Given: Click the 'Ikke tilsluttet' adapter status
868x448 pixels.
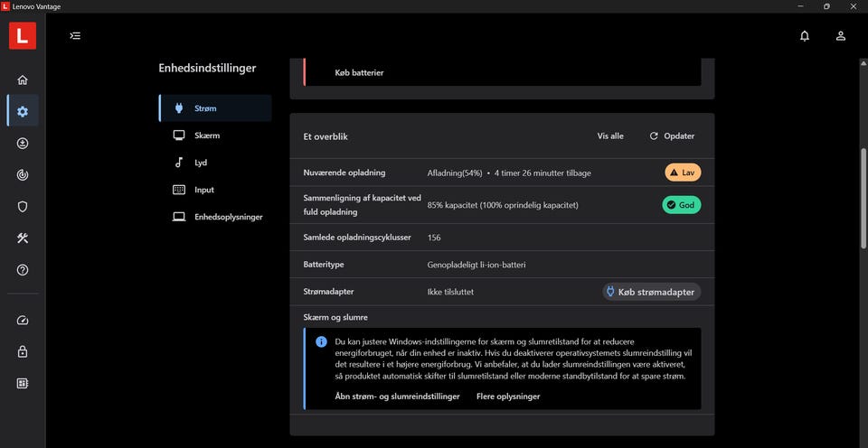Looking at the screenshot, I should pyautogui.click(x=450, y=292).
